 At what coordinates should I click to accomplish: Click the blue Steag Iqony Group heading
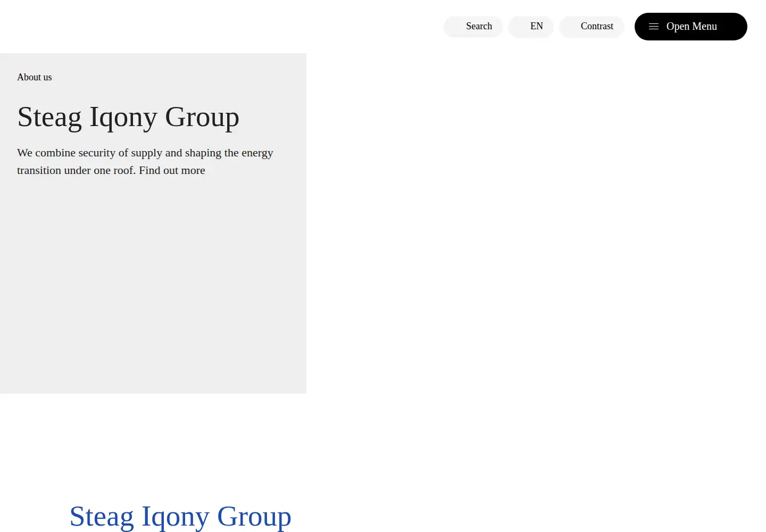180,517
